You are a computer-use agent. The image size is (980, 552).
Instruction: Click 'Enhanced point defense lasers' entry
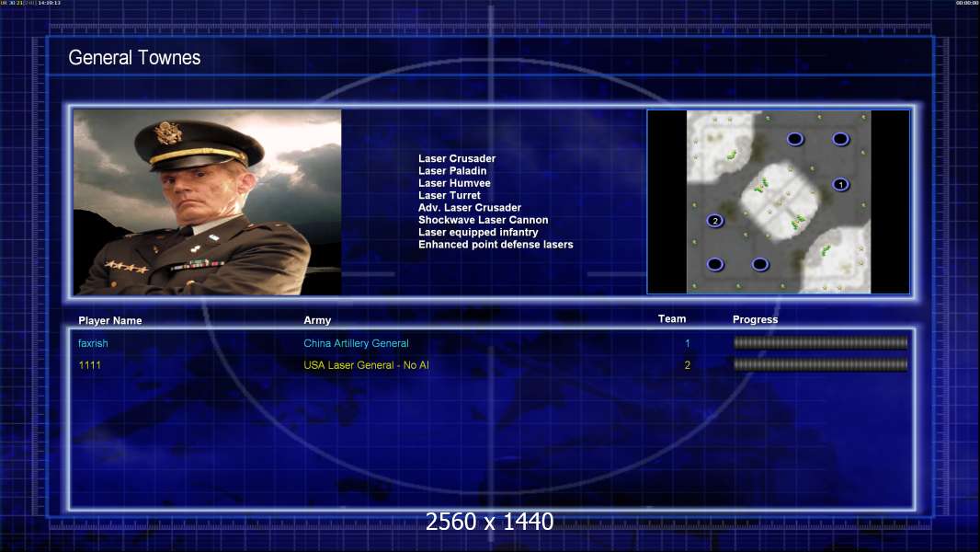[x=496, y=245]
